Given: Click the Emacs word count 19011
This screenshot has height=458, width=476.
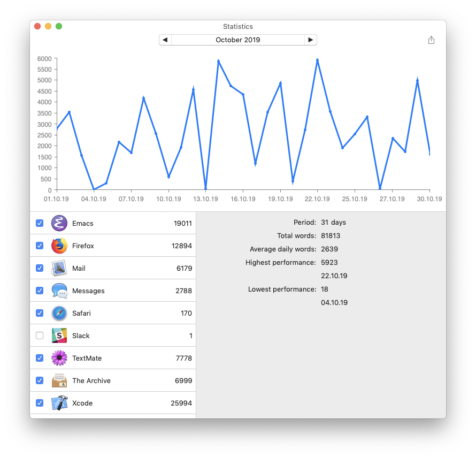Looking at the screenshot, I should click(x=183, y=223).
